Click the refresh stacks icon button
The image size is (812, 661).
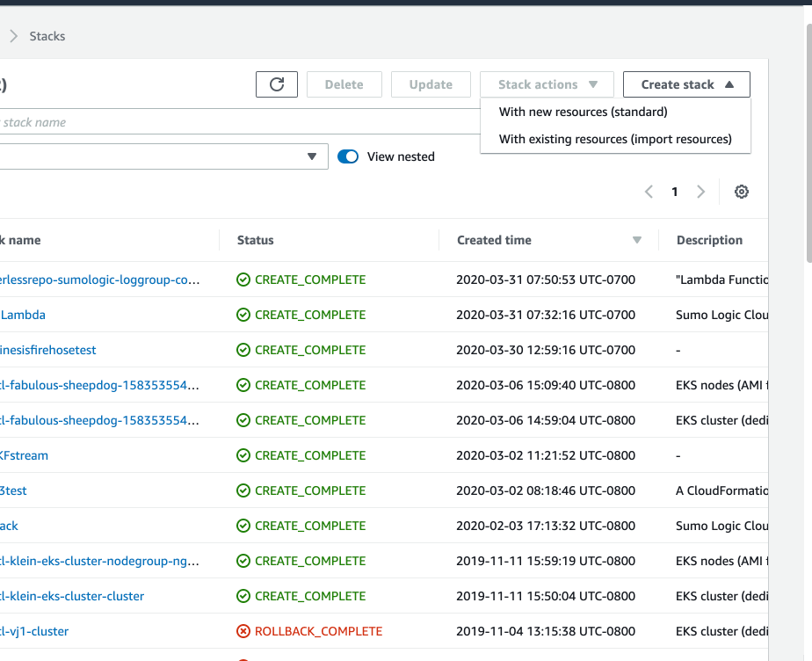point(277,84)
